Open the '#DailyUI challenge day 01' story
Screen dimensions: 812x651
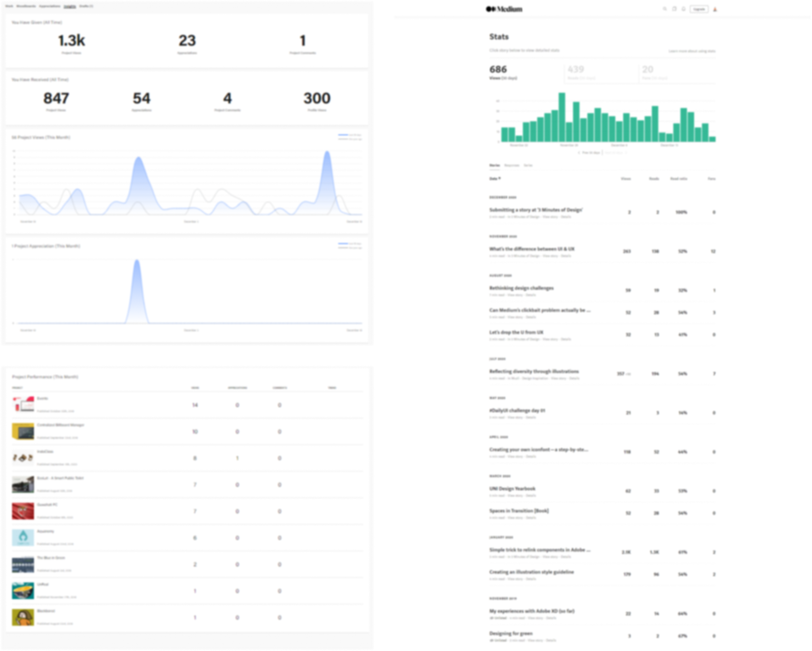click(517, 410)
